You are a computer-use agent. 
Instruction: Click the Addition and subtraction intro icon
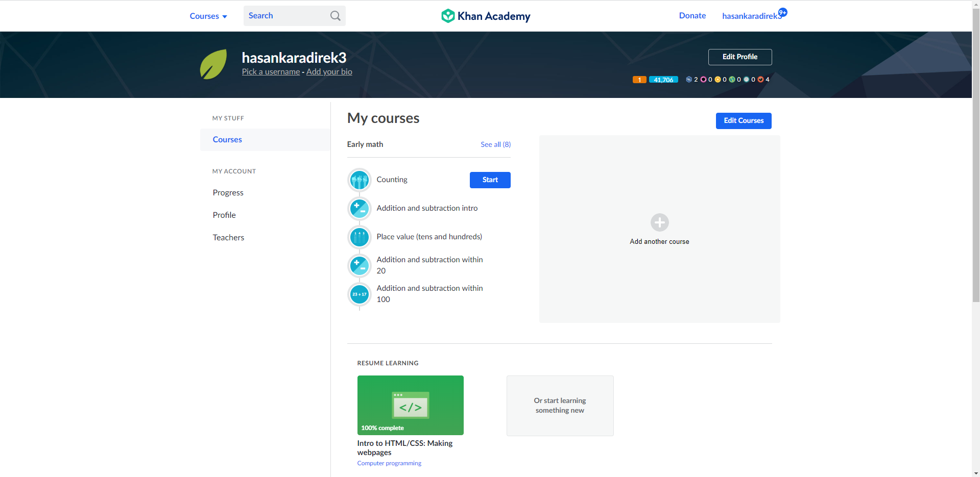click(360, 209)
